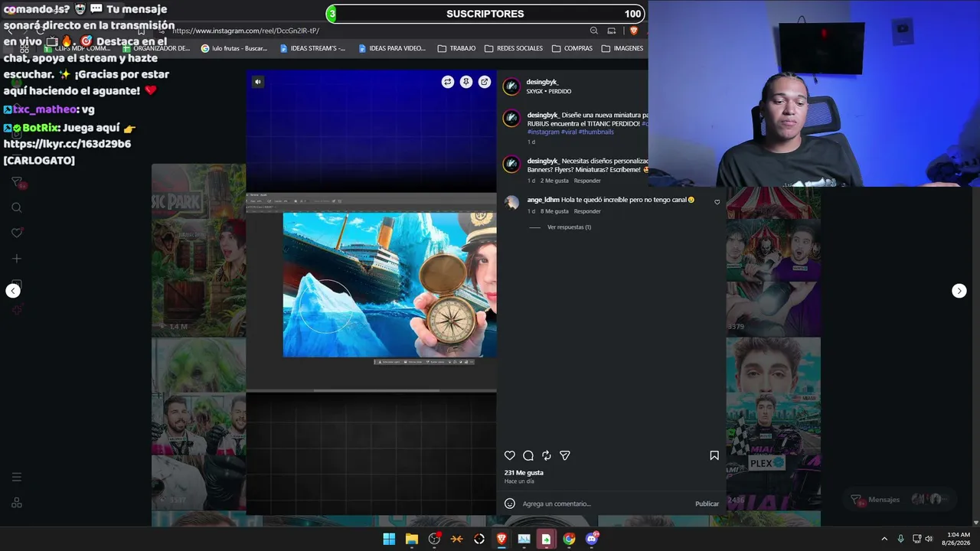Viewport: 980px width, 551px height.
Task: Open the #instagram hashtag
Action: pyautogui.click(x=543, y=132)
